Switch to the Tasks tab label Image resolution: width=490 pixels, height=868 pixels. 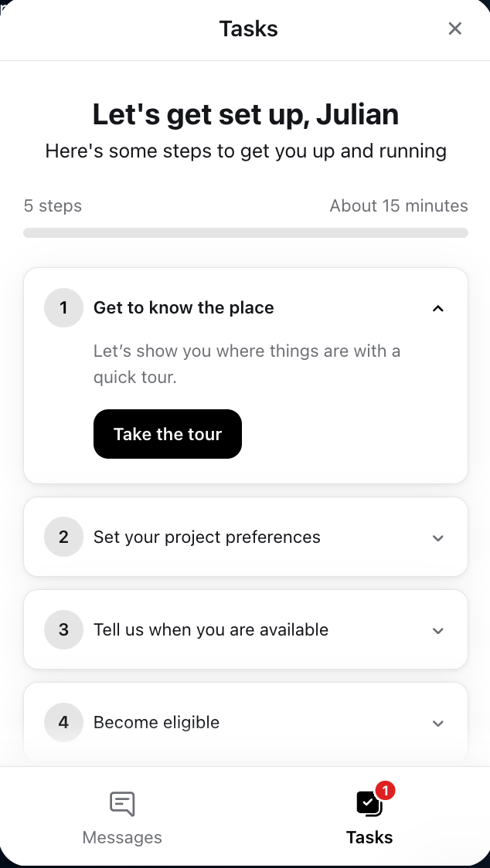pyautogui.click(x=369, y=837)
